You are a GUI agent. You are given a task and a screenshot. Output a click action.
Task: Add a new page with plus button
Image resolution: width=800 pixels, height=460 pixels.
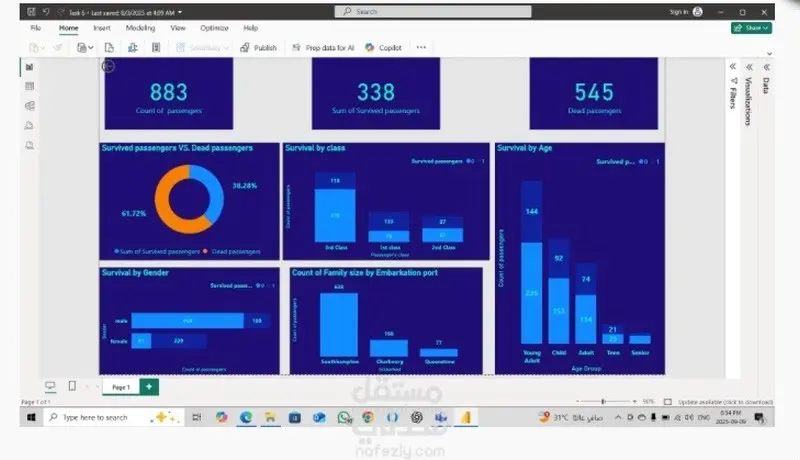(149, 387)
